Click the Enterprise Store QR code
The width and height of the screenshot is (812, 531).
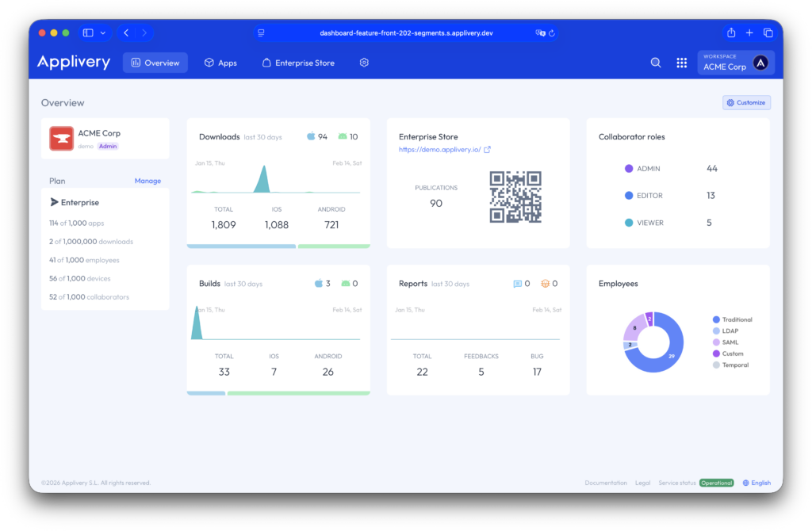[515, 197]
